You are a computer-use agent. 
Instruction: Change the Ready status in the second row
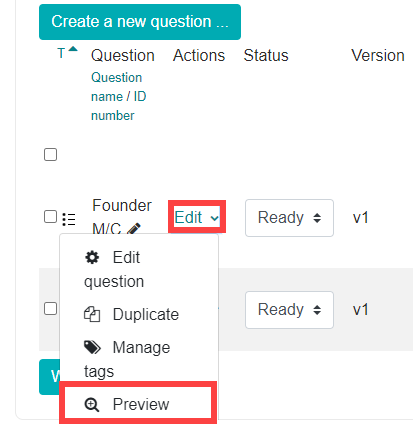click(x=289, y=310)
